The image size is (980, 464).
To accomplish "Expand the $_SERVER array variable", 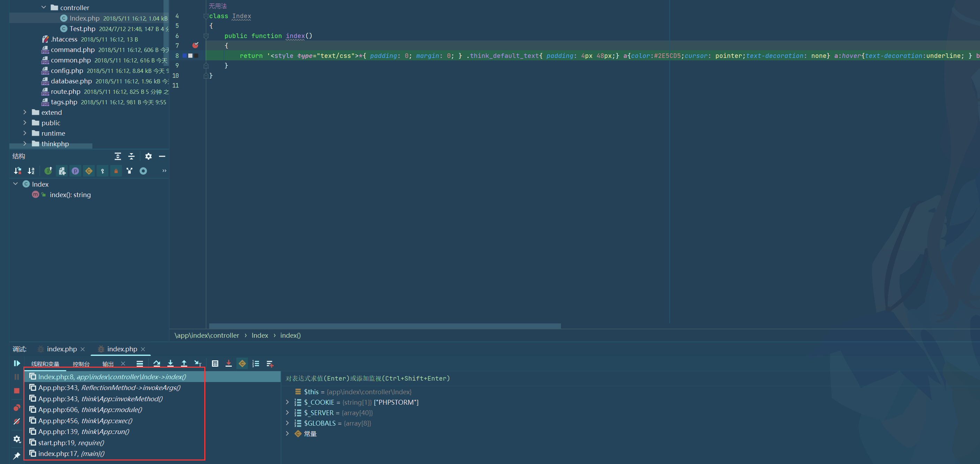I will [x=288, y=413].
